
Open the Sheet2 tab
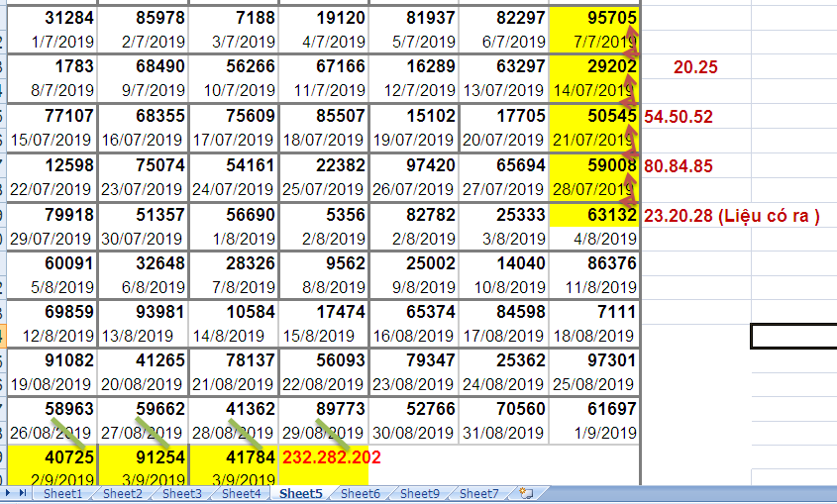tap(122, 493)
